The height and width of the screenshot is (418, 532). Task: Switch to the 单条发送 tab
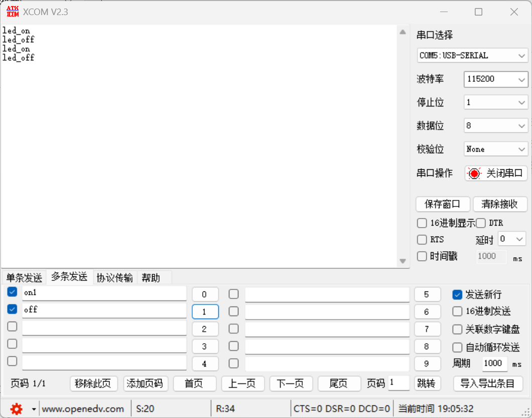pyautogui.click(x=24, y=277)
